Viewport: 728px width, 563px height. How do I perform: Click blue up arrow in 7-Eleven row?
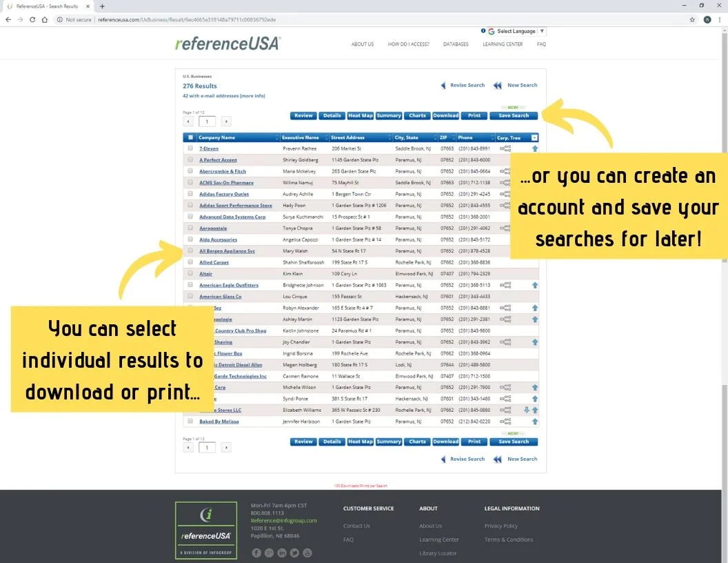coord(535,148)
